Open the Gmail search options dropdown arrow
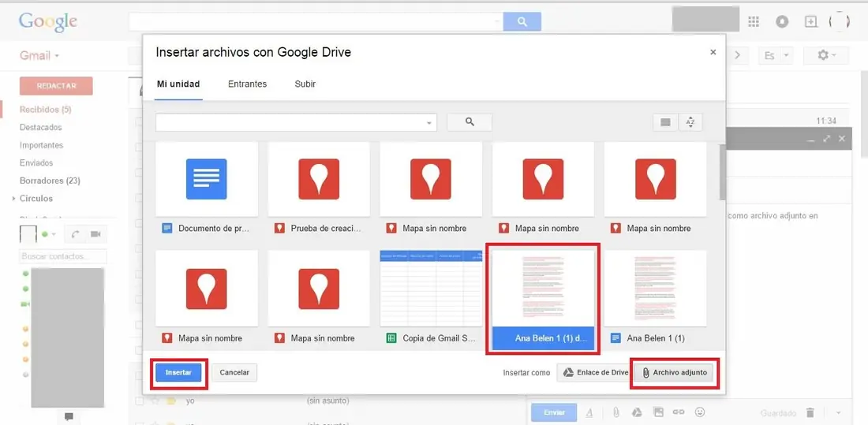The image size is (868, 425). pyautogui.click(x=498, y=21)
